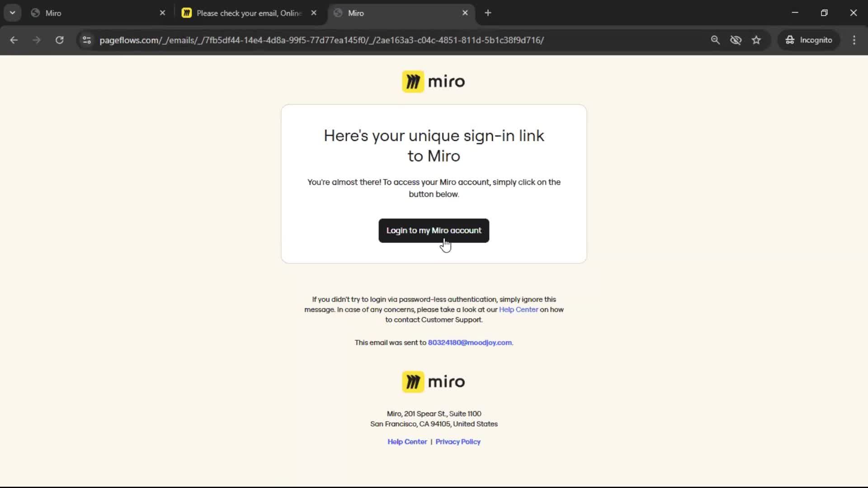868x488 pixels.
Task: Click the zoom magnifier icon in address bar
Action: point(715,40)
